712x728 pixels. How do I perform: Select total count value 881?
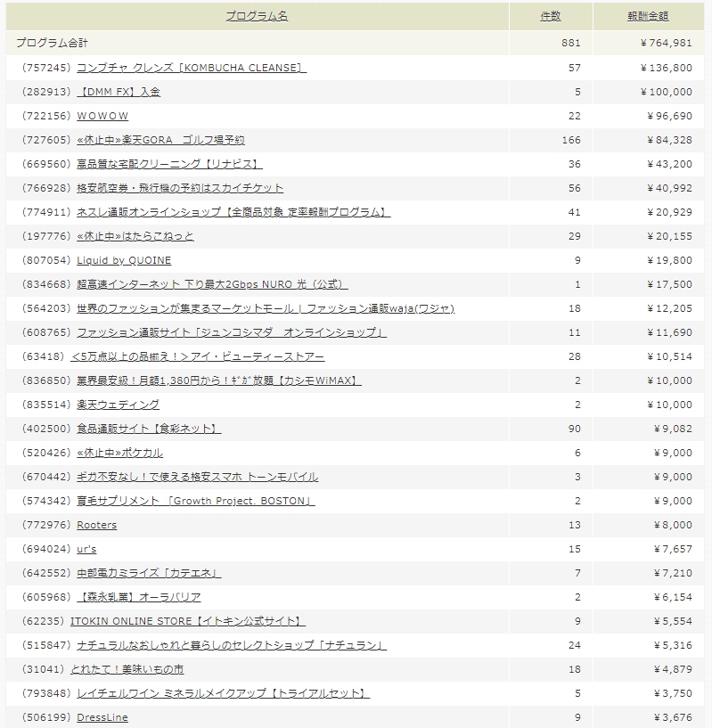pos(571,43)
